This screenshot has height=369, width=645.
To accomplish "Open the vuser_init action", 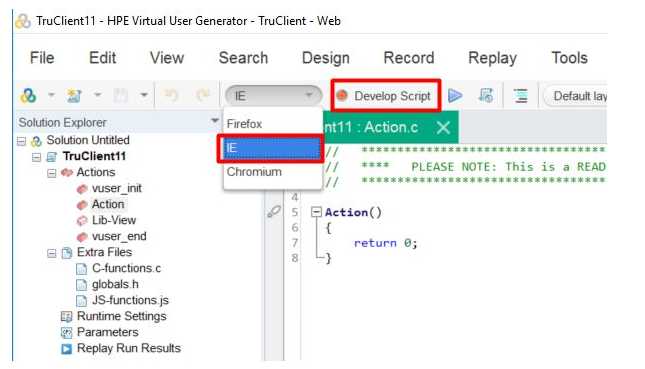I will point(116,188).
